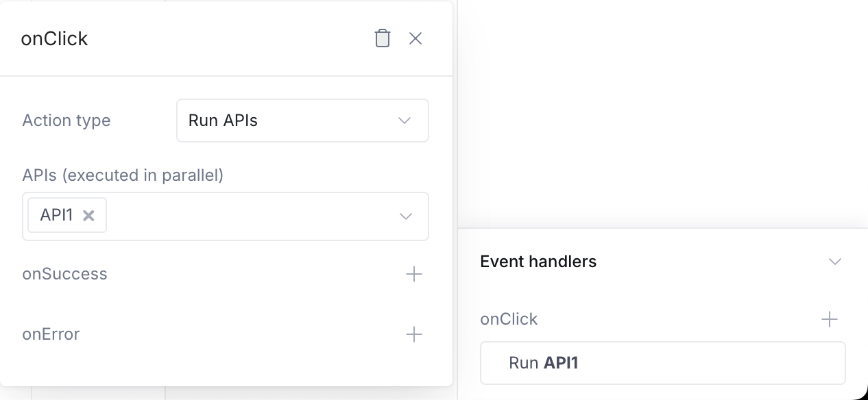The image size is (868, 400).
Task: Click the trash icon to delete onClick handler
Action: pyautogui.click(x=382, y=38)
